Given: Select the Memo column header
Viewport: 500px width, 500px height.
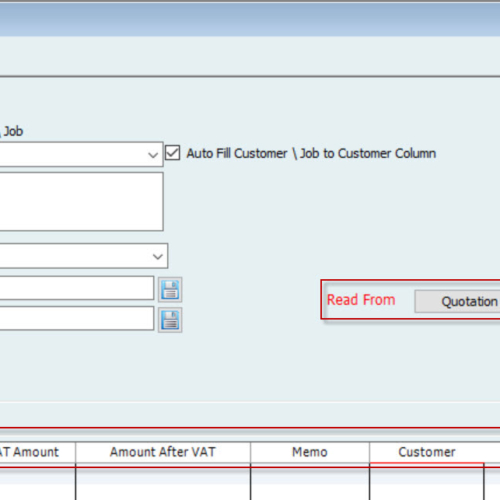Looking at the screenshot, I should (x=310, y=452).
